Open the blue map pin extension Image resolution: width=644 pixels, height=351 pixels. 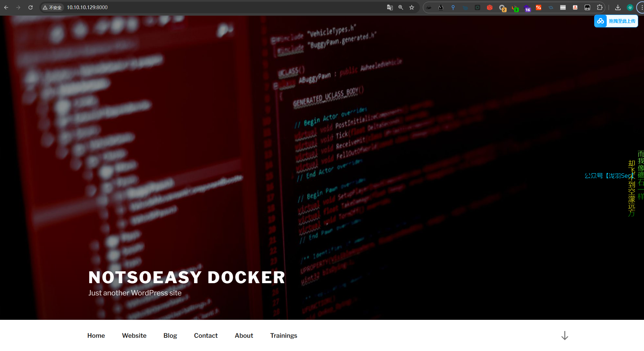pyautogui.click(x=453, y=7)
